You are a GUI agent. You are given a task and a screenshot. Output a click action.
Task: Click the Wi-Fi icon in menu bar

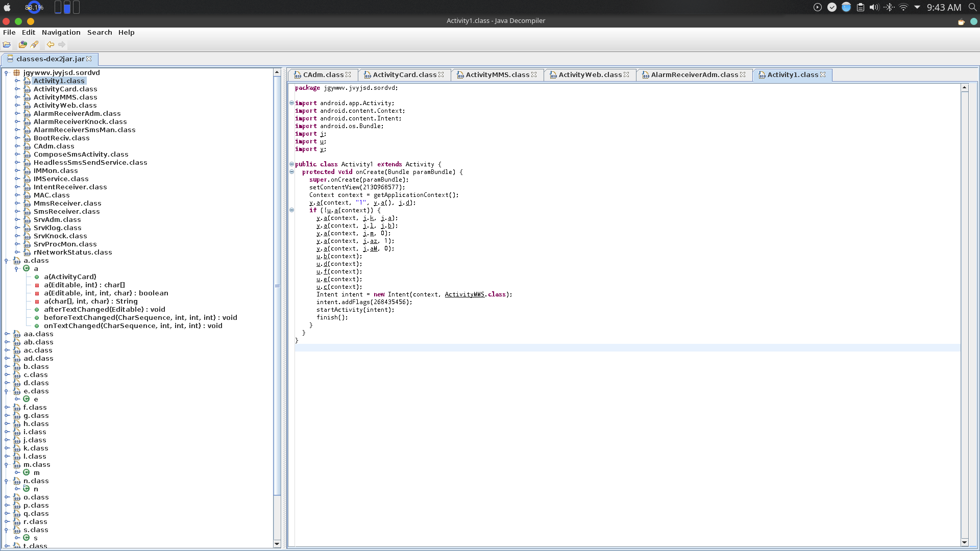(903, 7)
